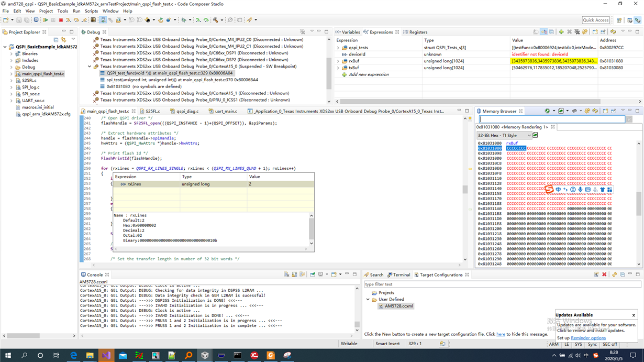This screenshot has height=362, width=644.
Task: Select main_qspi_flash_test.c in Project Explorer
Action: tap(43, 74)
